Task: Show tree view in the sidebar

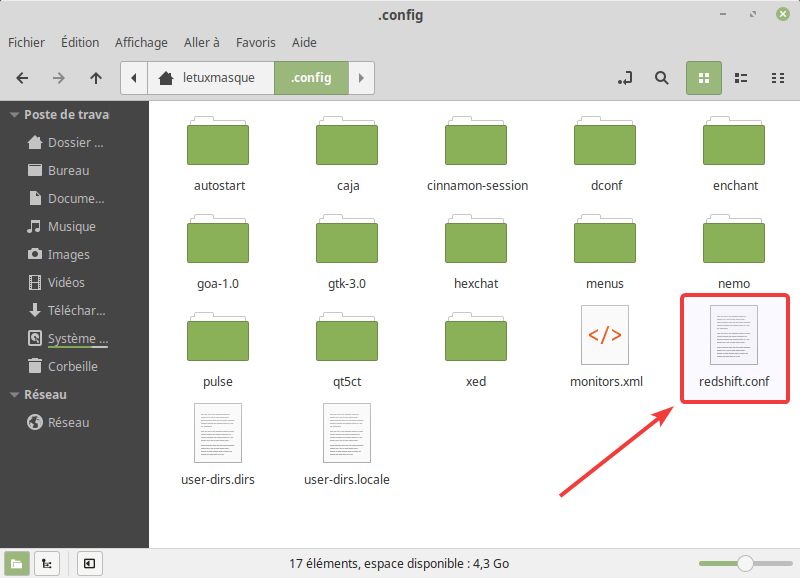Action: click(x=46, y=564)
